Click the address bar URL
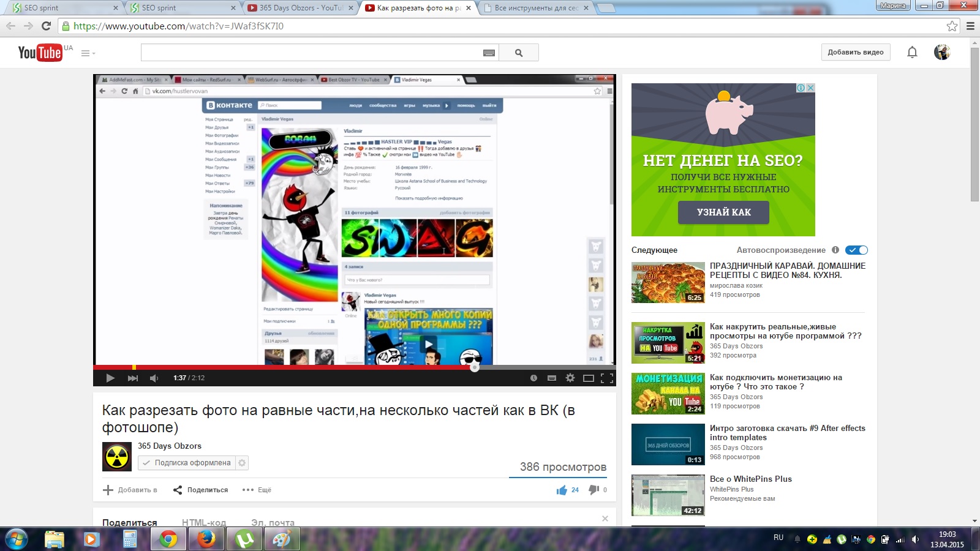 point(178,26)
